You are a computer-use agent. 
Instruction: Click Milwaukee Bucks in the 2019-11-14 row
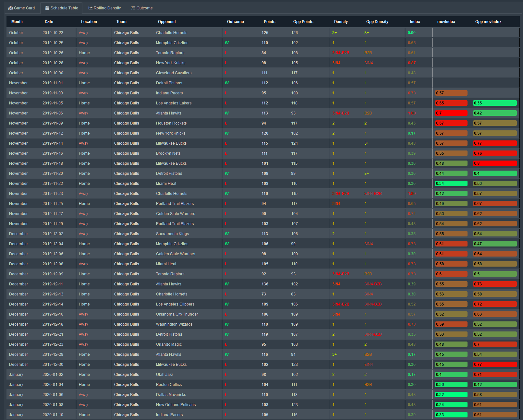(171, 143)
